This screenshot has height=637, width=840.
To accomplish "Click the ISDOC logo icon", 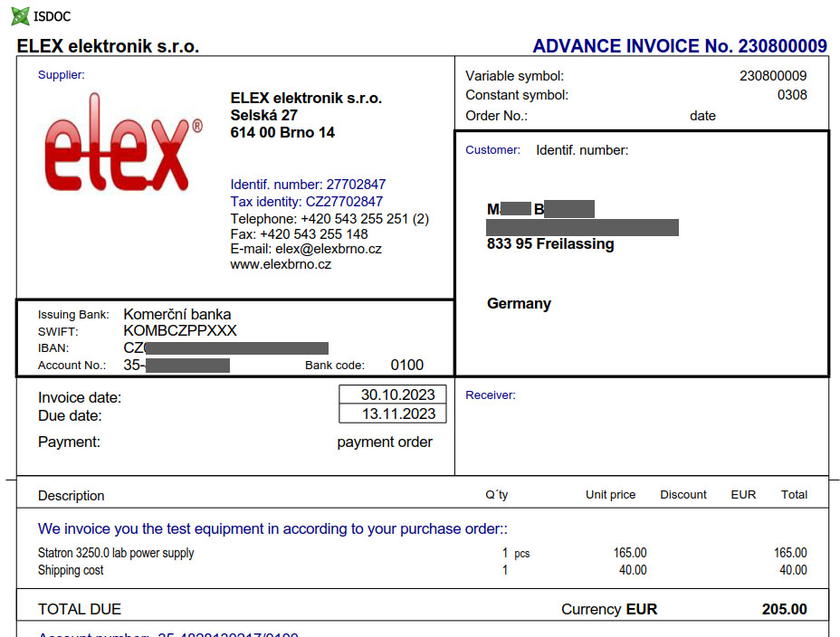I will point(20,16).
